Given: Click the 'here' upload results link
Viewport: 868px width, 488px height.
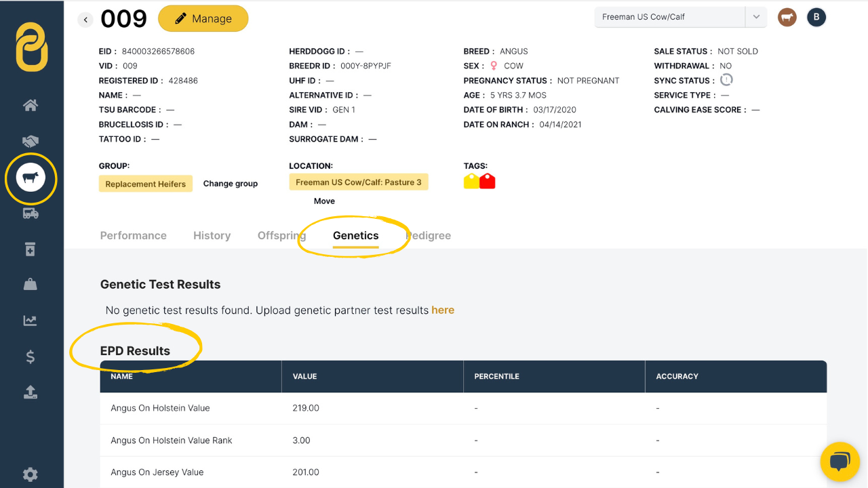Looking at the screenshot, I should pos(443,310).
